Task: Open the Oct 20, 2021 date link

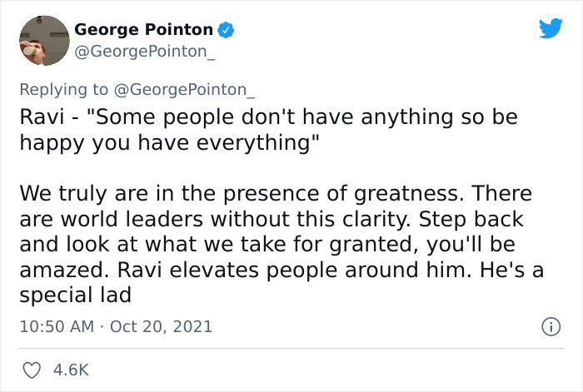Action: [160, 326]
